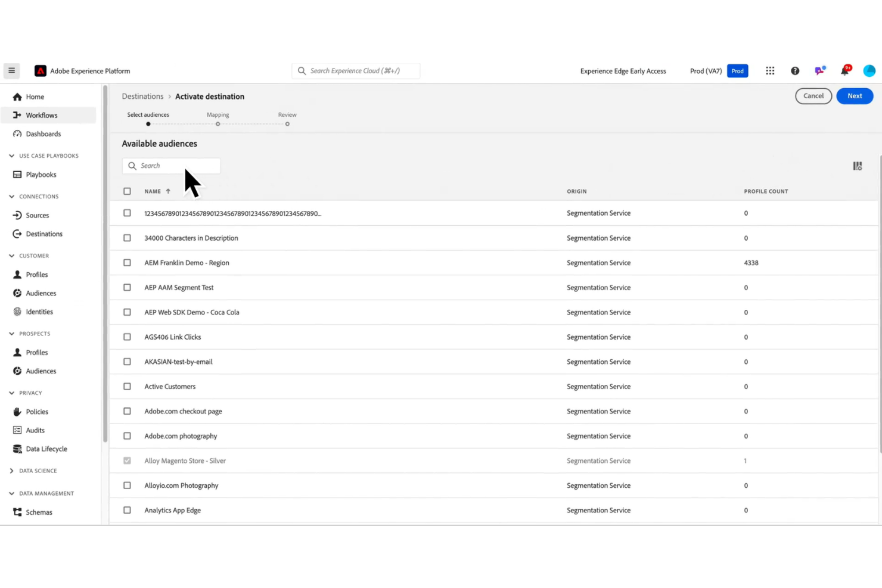
Task: Open the notifications bell icon
Action: tap(844, 70)
